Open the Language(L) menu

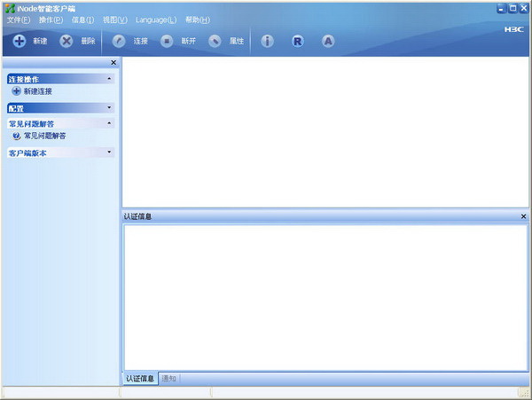point(156,20)
